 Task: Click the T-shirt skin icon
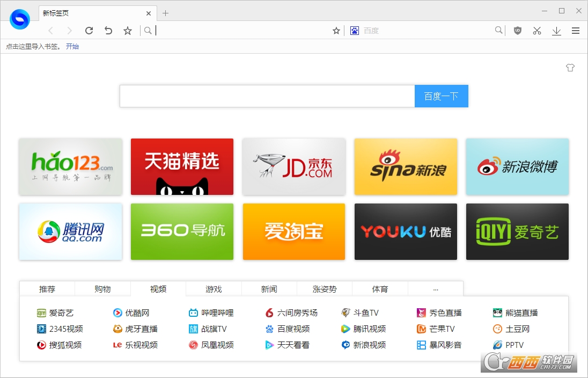point(570,68)
